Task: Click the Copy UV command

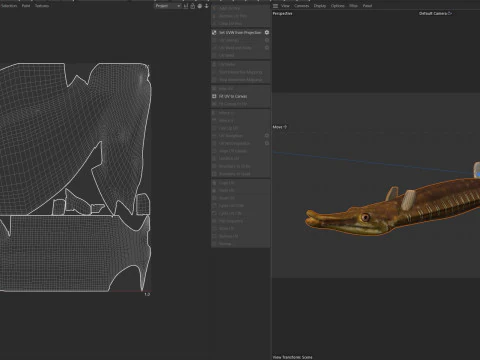Action: pyautogui.click(x=227, y=183)
